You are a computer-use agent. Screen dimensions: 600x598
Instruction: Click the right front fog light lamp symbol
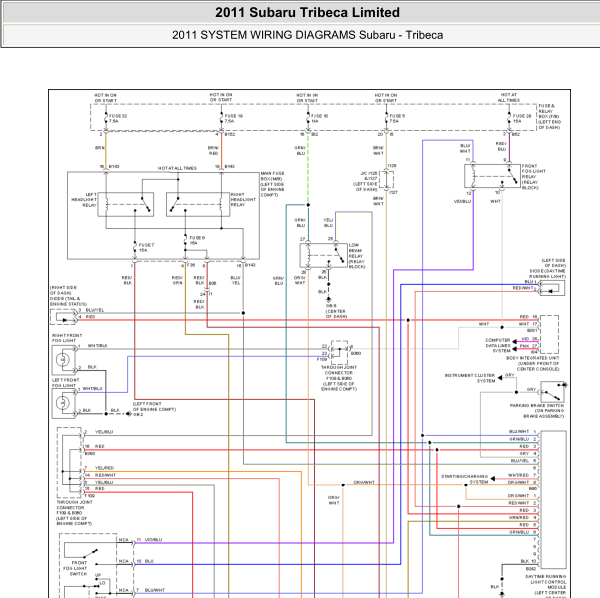pyautogui.click(x=64, y=360)
